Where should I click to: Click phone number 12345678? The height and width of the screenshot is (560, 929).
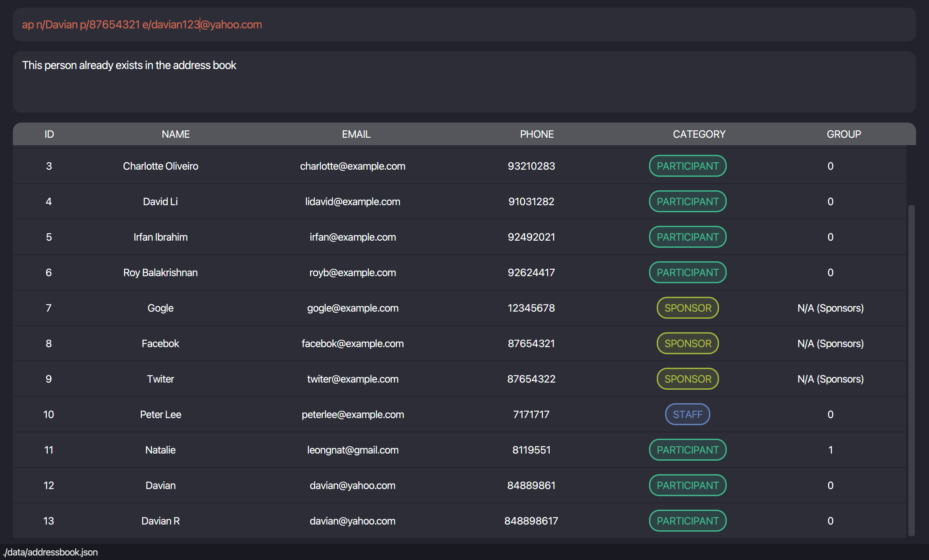531,308
